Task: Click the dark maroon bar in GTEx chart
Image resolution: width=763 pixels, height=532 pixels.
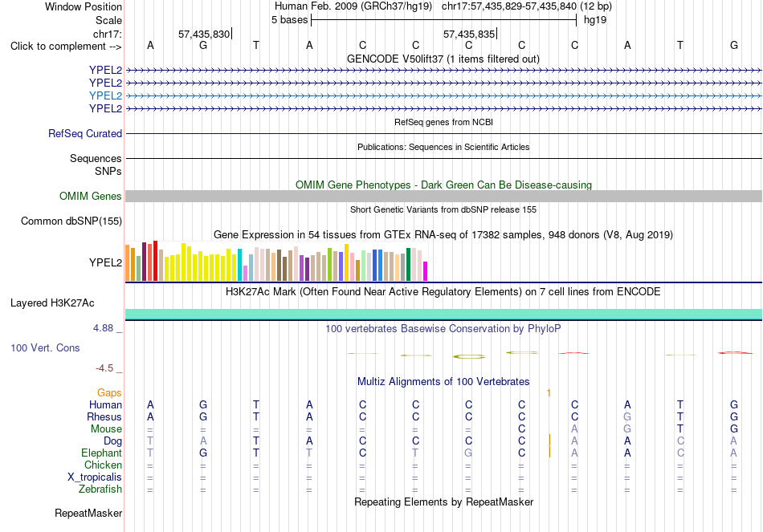Action: 145,262
